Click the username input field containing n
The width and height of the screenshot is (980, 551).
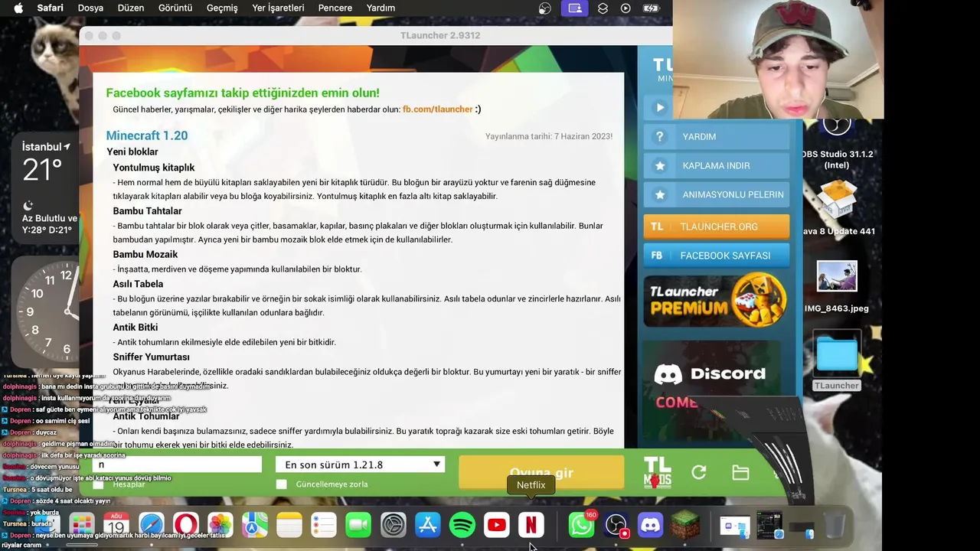(x=177, y=465)
